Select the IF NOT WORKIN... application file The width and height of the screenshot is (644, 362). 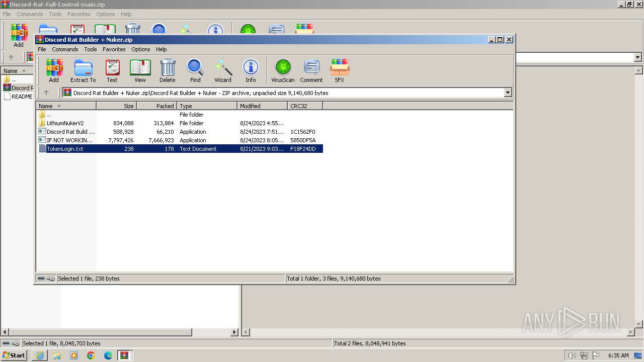pyautogui.click(x=66, y=140)
